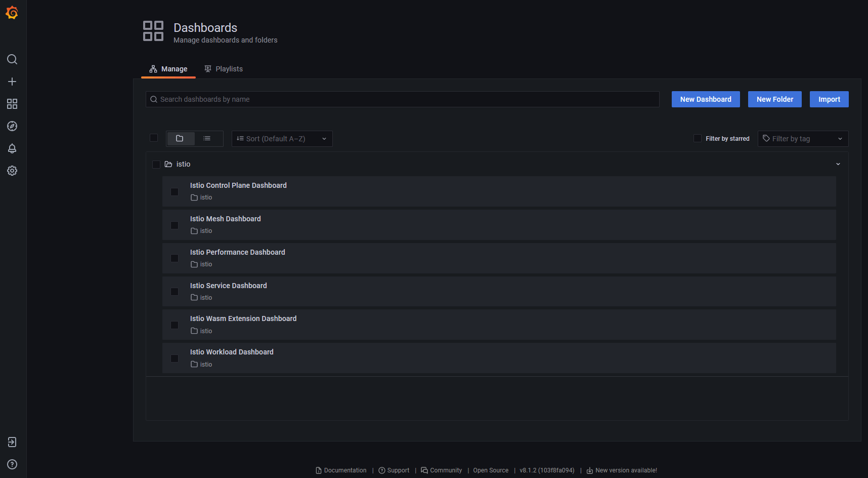Click the tag icon in Filter by tag
This screenshot has height=478, width=868.
pos(766,138)
